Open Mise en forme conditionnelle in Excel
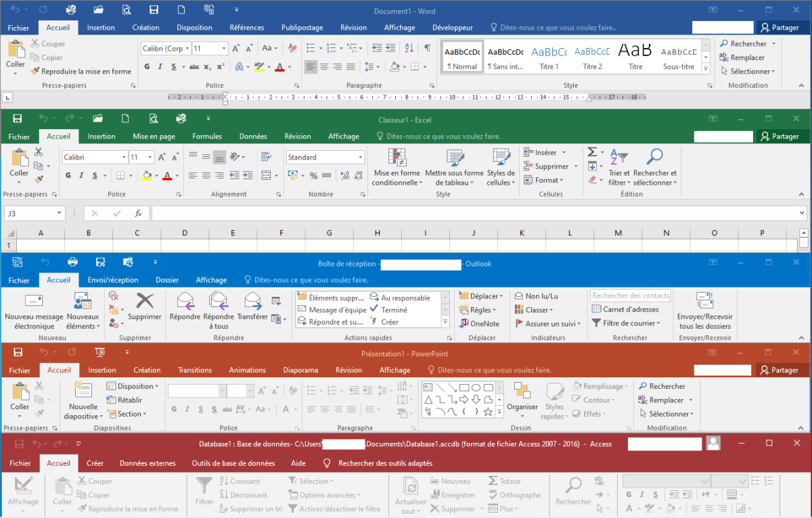This screenshot has width=812, height=518. pos(396,167)
